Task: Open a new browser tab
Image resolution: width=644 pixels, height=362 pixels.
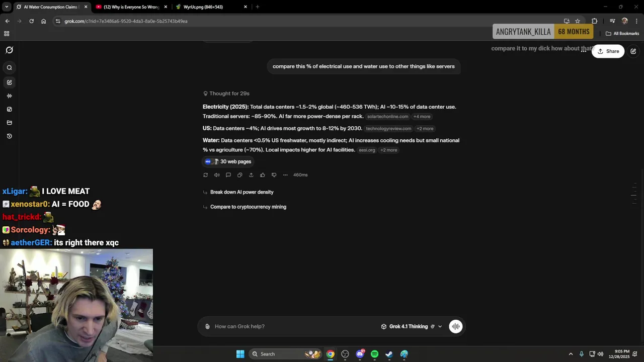Action: (x=258, y=7)
